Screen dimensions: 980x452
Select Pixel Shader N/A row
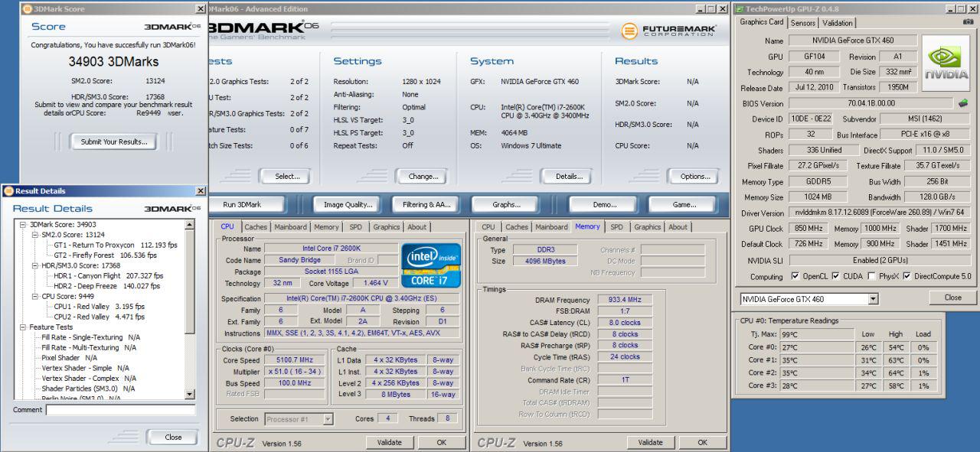(x=69, y=358)
